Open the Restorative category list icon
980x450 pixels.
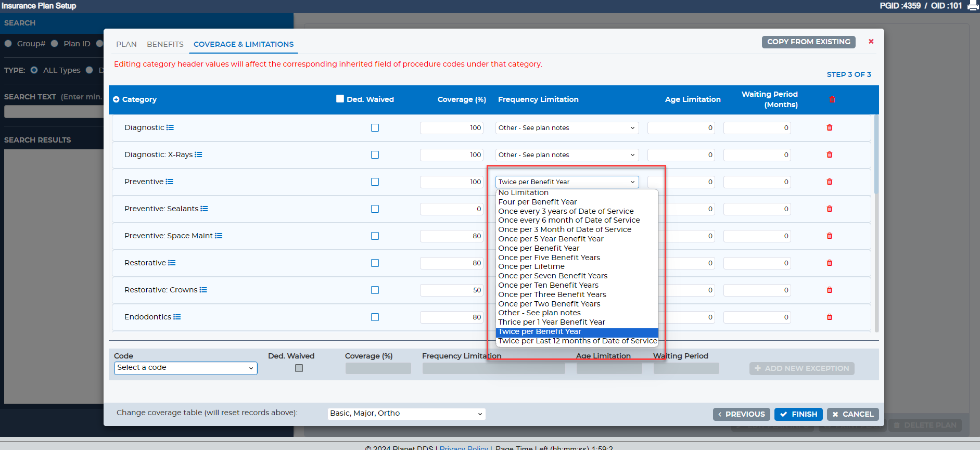[x=172, y=263]
